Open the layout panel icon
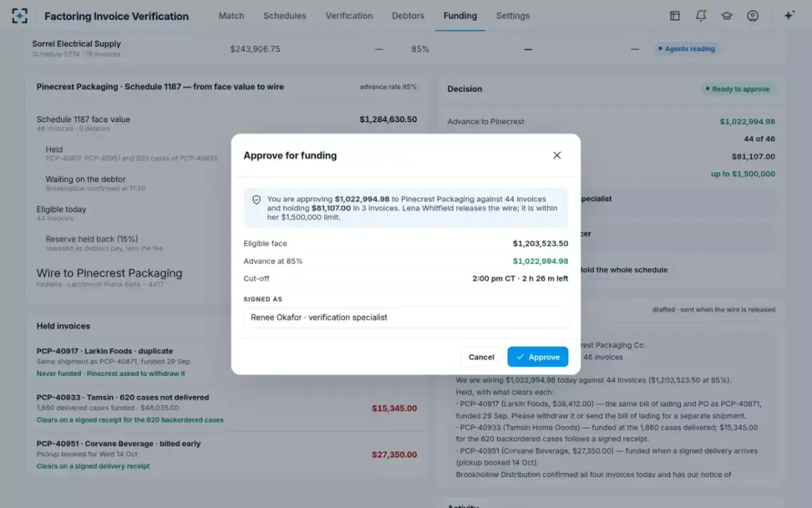812x508 pixels. 675,16
